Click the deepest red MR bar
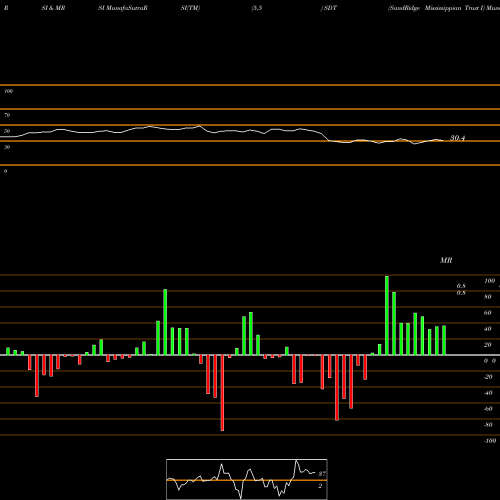 tap(222, 393)
